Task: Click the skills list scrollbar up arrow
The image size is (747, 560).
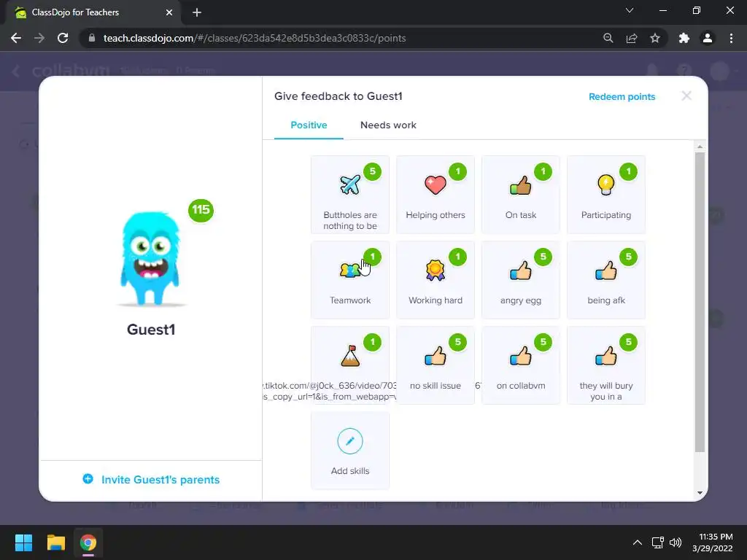Action: tap(700, 147)
